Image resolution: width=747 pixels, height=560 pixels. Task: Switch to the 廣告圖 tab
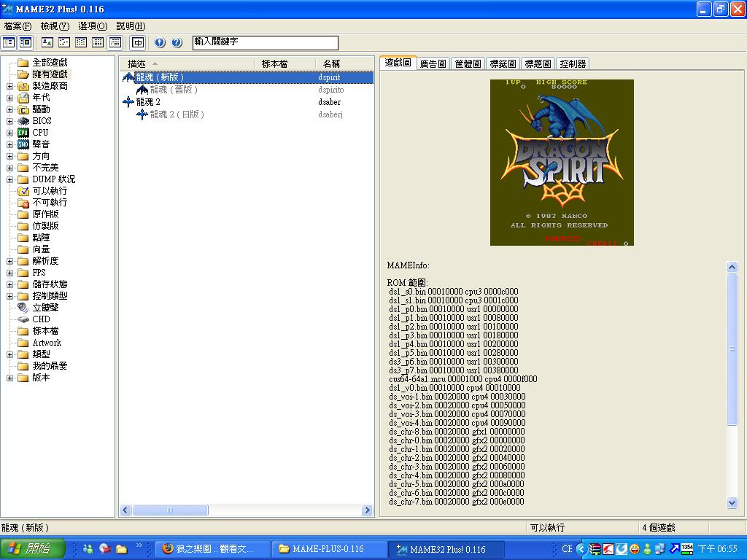click(x=433, y=64)
